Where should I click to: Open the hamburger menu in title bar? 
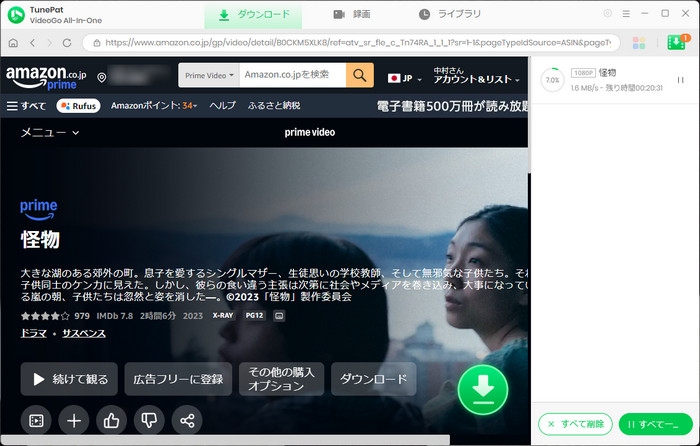point(626,14)
